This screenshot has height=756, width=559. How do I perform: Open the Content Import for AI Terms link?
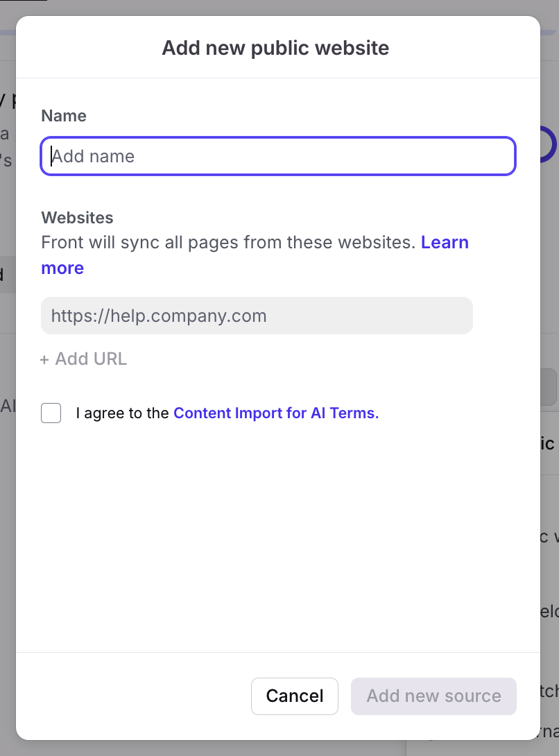276,413
